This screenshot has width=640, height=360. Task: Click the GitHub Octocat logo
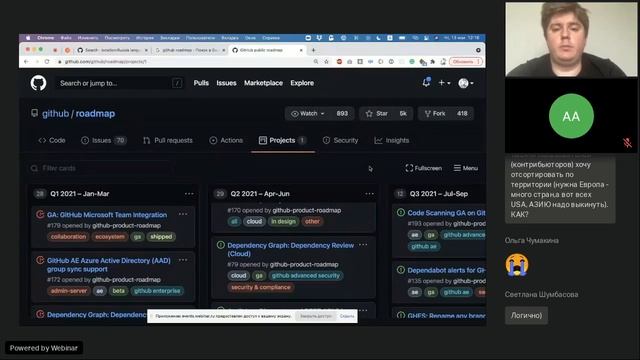[38, 83]
